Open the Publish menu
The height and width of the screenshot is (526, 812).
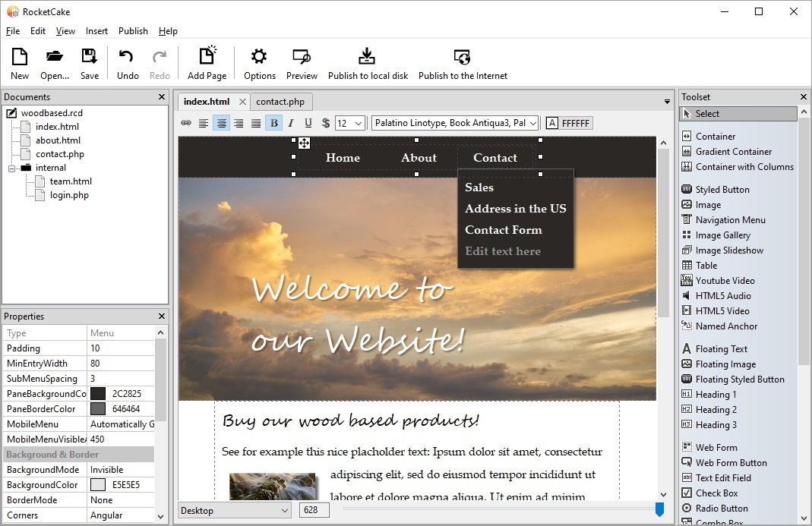coord(133,31)
